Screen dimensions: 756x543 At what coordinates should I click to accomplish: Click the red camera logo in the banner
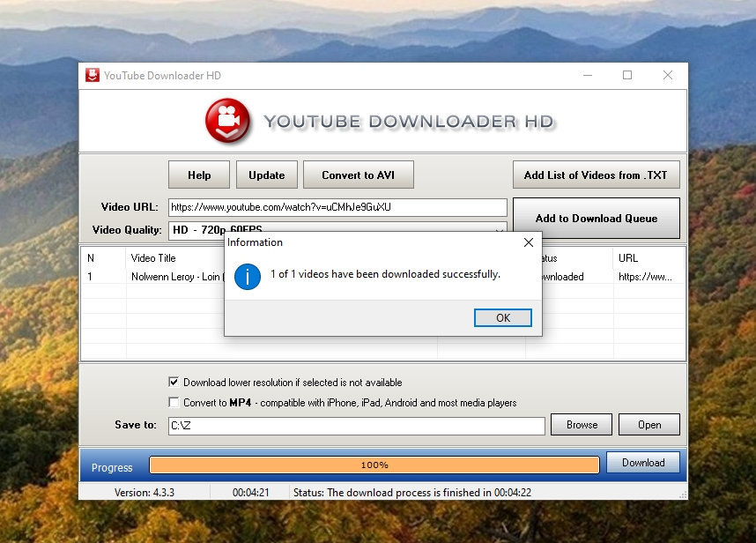[227, 121]
